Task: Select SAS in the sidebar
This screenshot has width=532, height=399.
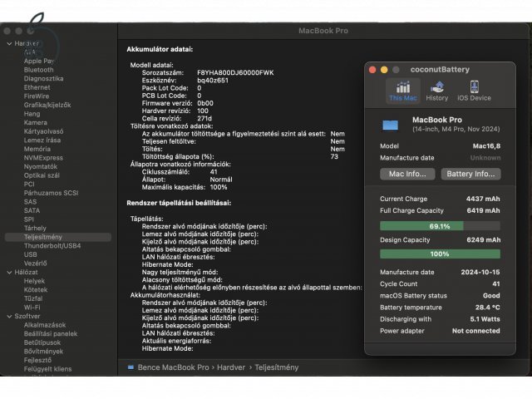Action: click(x=30, y=202)
